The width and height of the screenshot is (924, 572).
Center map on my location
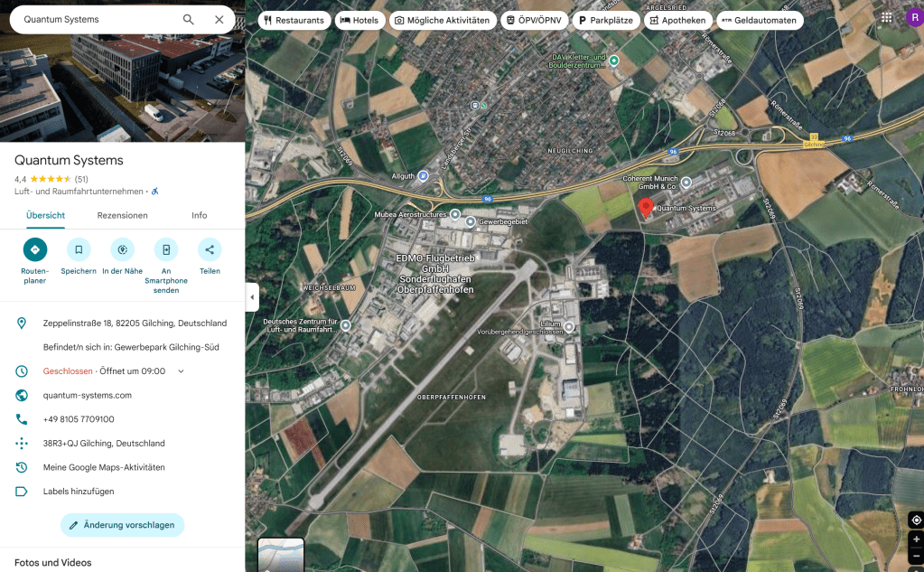916,520
